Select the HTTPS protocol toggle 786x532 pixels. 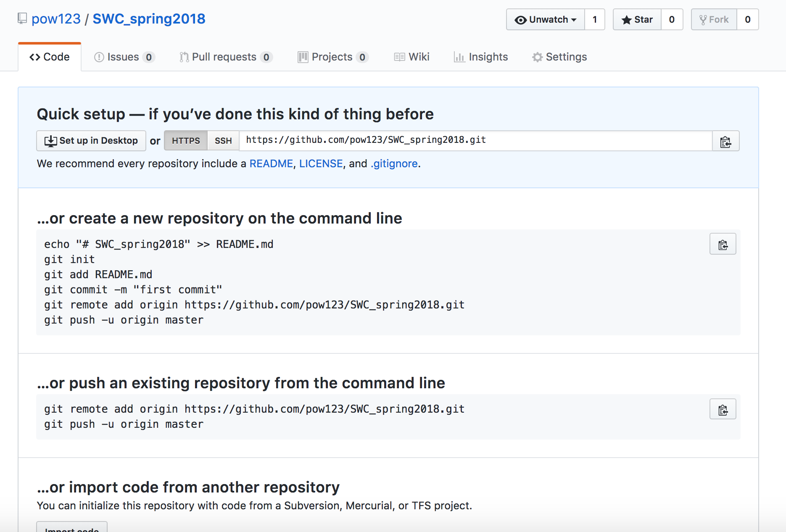point(186,141)
